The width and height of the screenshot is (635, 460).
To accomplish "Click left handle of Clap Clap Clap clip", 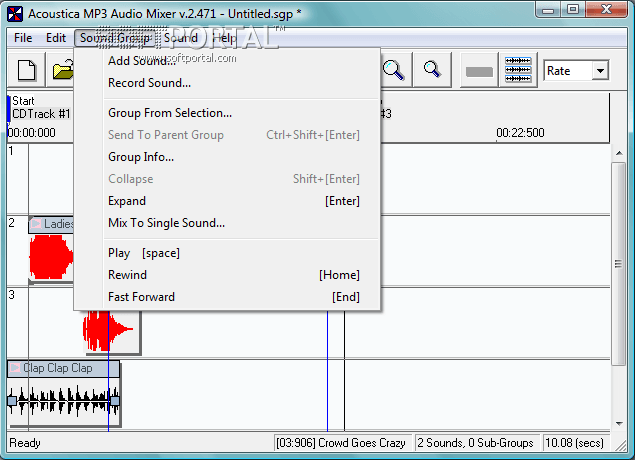I will click(x=12, y=401).
